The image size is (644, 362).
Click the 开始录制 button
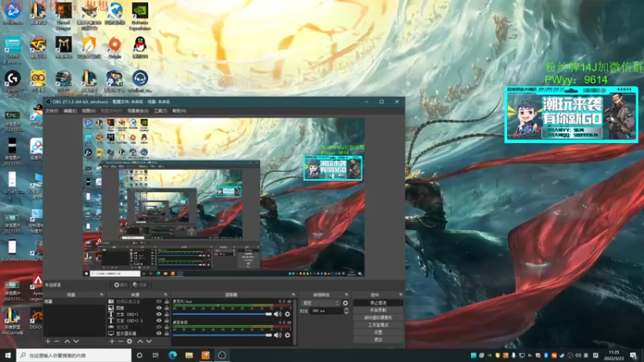coord(378,311)
